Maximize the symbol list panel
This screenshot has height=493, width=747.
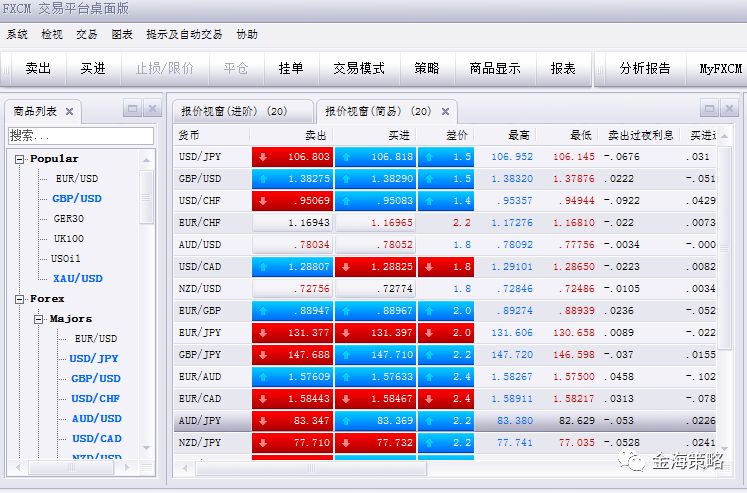(131, 109)
